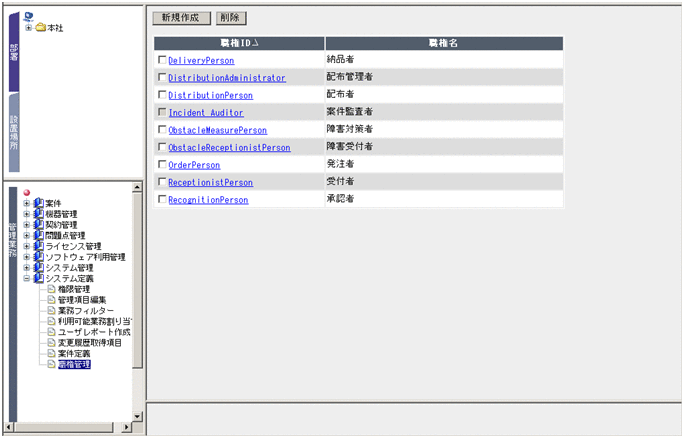This screenshot has height=440, width=685.
Task: Click the 変更履歴取得項目 document icon
Action: click(51, 343)
